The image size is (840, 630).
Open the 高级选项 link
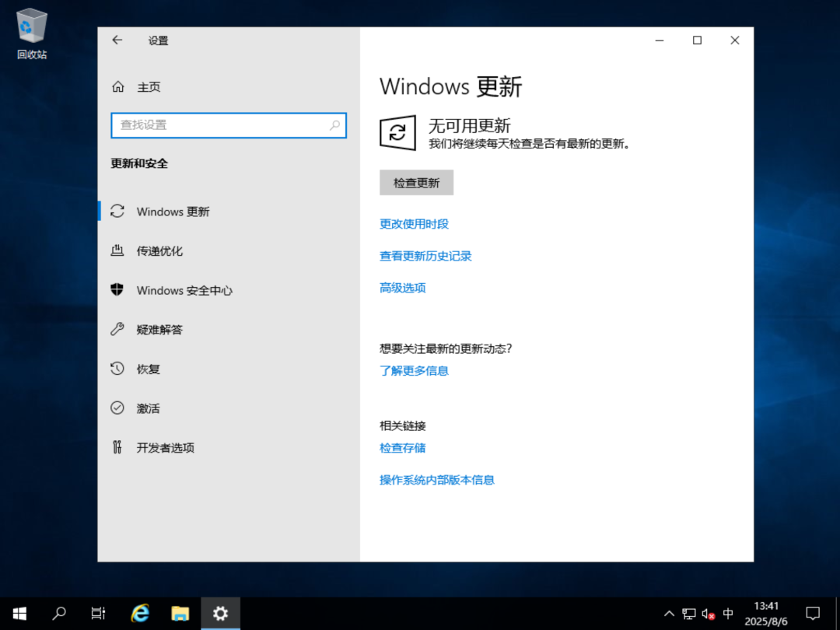point(402,289)
